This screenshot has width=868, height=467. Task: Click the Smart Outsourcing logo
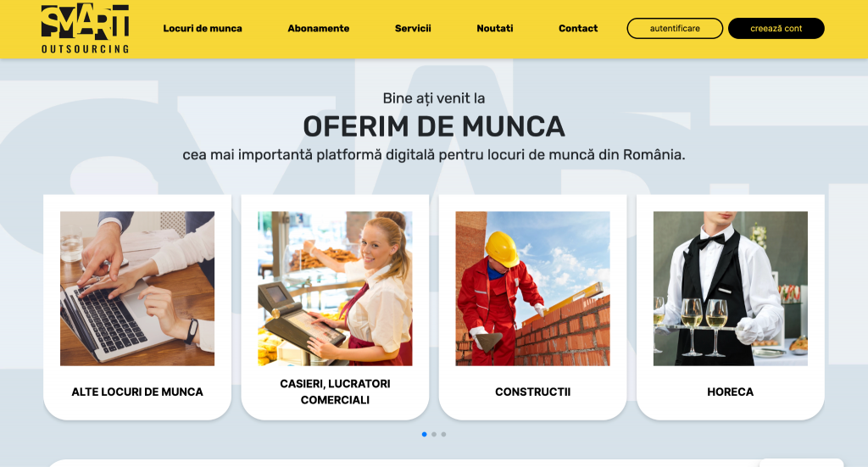pyautogui.click(x=86, y=29)
